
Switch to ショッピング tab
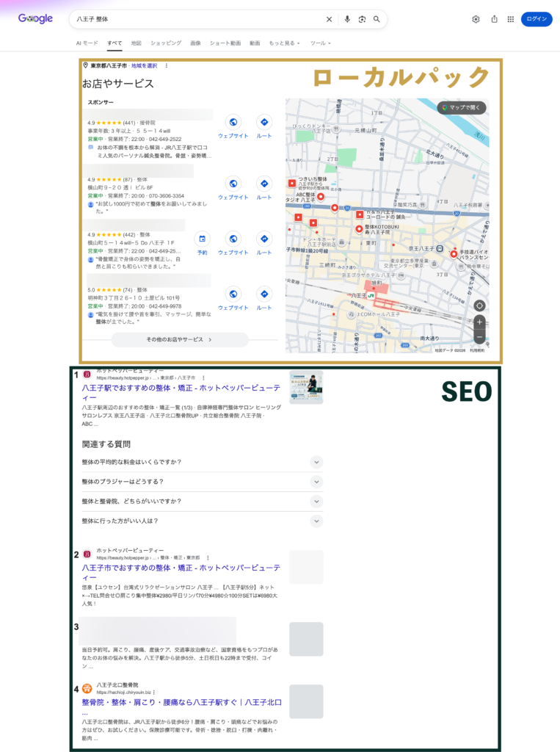pos(166,43)
